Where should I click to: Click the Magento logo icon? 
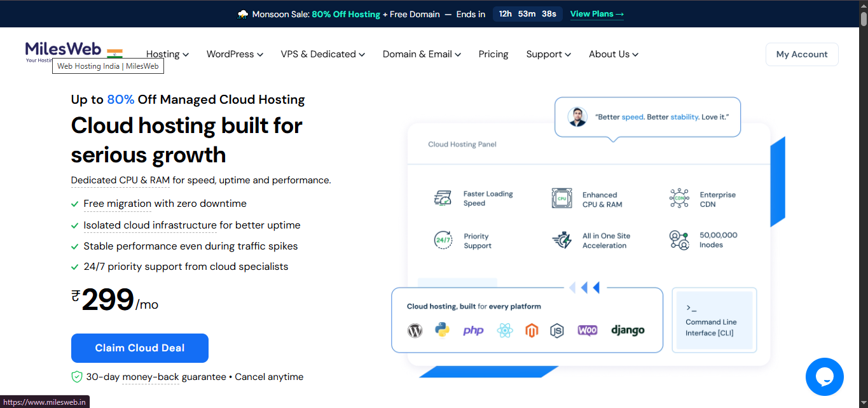532,330
